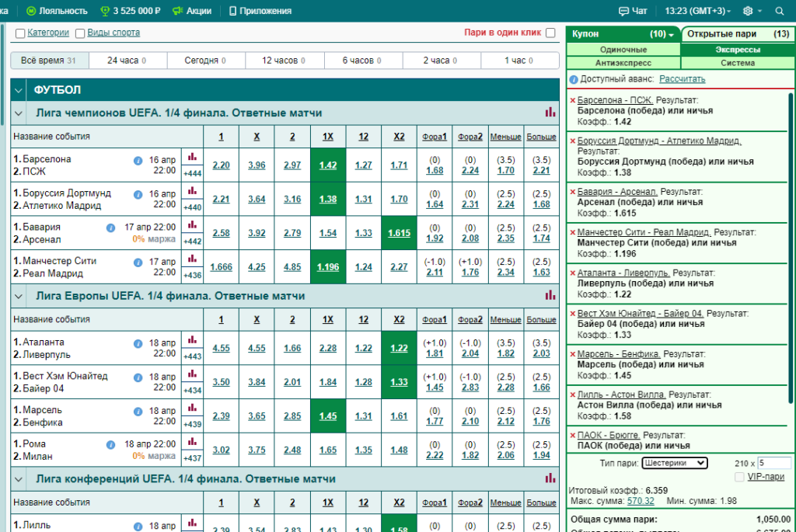Open Лига чемпионов league statistics chart icon

click(x=550, y=113)
